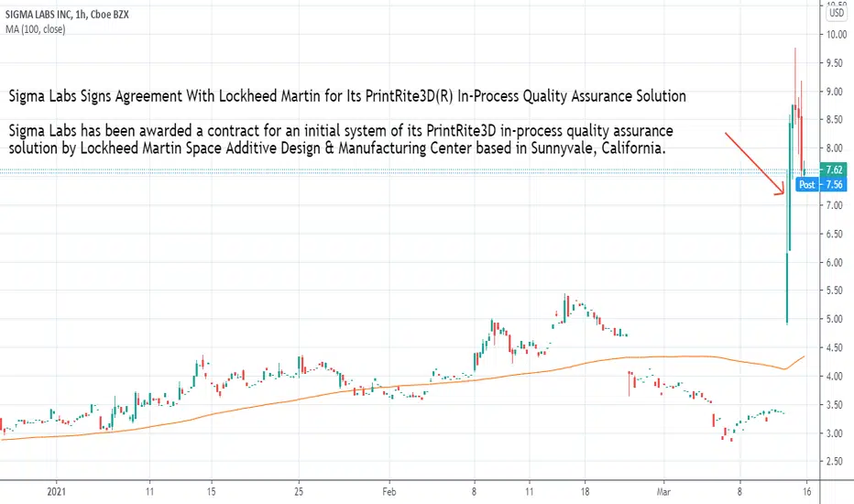The height and width of the screenshot is (504, 854).
Task: Select the Lockheed Martin agreement headline text
Action: tap(347, 96)
